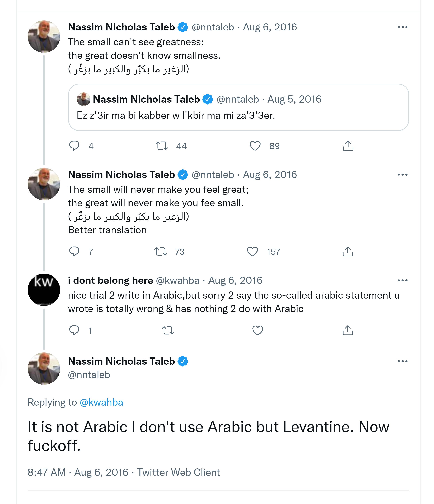434x504 pixels.
Task: Like the tweet with 89 likes
Action: [x=255, y=146]
